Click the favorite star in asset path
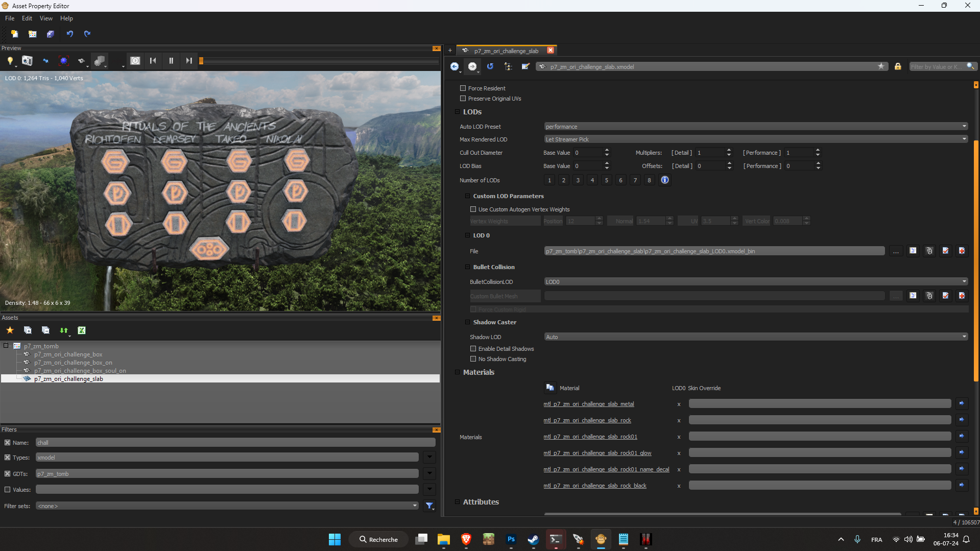This screenshot has height=551, width=980. click(x=881, y=66)
